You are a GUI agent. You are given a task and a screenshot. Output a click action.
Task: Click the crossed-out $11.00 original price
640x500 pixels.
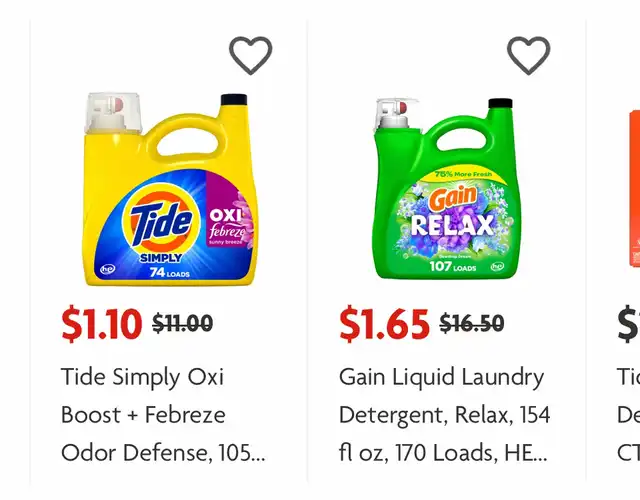coord(182,323)
